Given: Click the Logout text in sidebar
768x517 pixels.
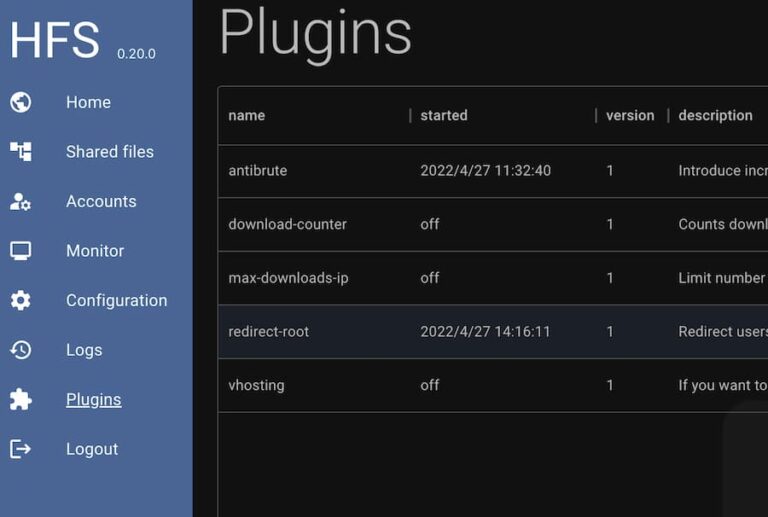Looking at the screenshot, I should coord(92,449).
